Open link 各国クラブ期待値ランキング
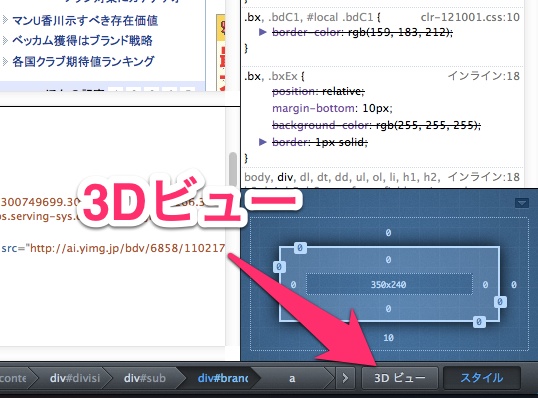 [x=83, y=61]
